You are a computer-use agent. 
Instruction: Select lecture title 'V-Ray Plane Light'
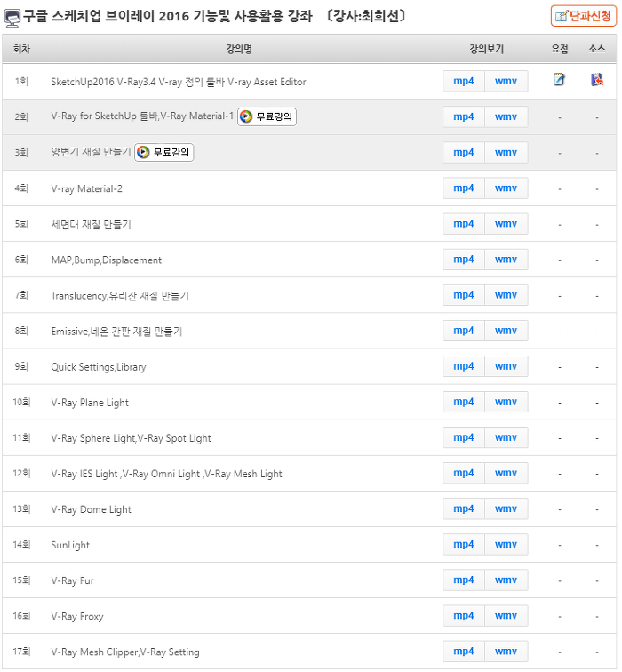point(90,403)
